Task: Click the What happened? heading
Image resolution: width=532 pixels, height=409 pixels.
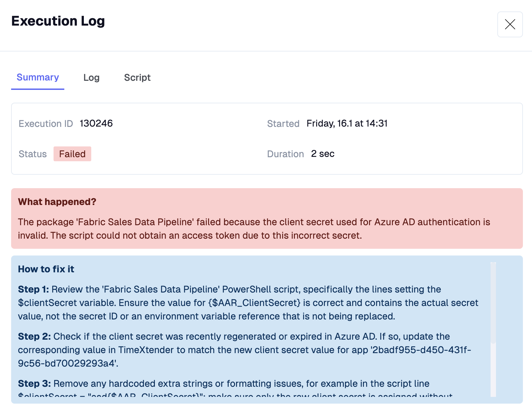Action: [x=57, y=202]
